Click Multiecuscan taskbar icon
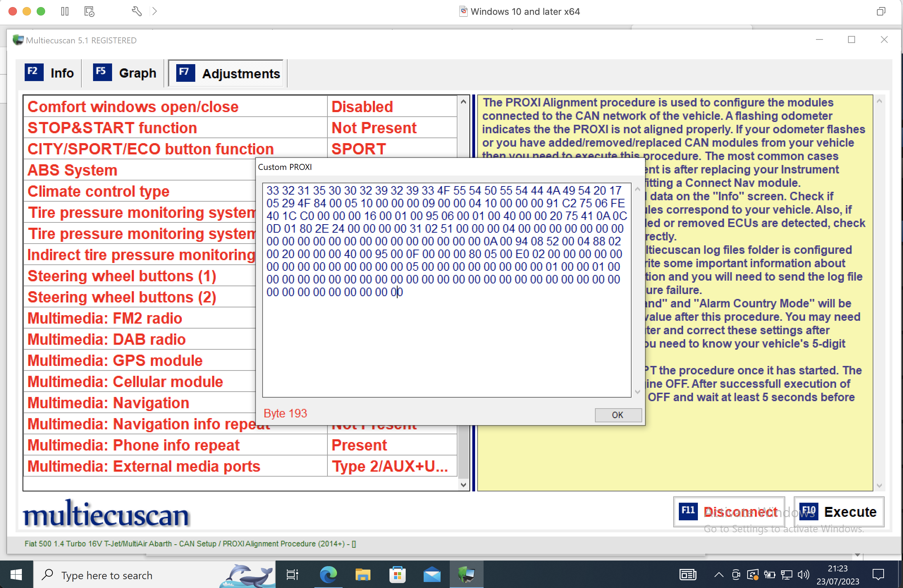Viewport: 903px width, 588px height. [466, 575]
